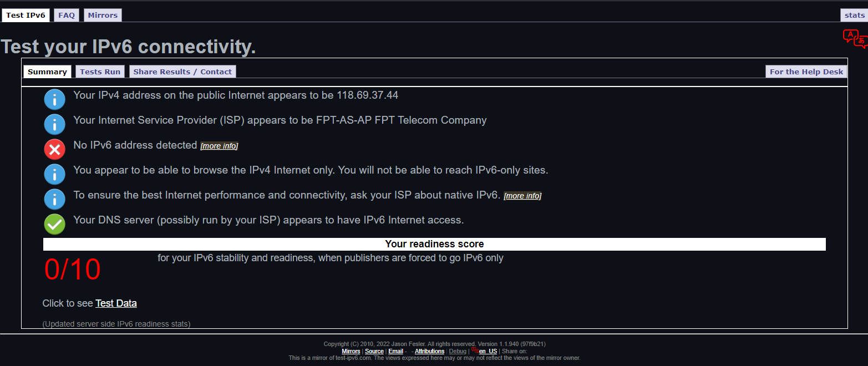Image resolution: width=868 pixels, height=366 pixels.
Task: Open the Mirrors page from the top menu
Action: point(103,15)
